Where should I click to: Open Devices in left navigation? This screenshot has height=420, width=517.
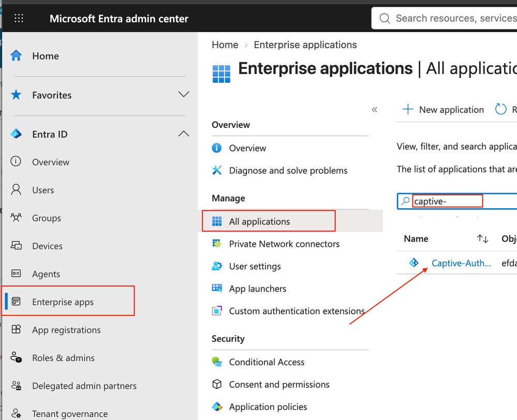tap(47, 246)
